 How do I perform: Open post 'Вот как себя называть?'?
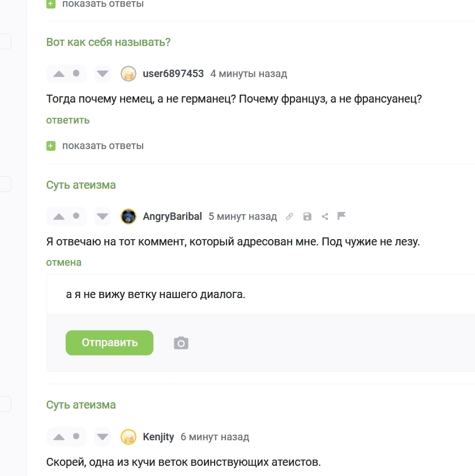point(108,42)
